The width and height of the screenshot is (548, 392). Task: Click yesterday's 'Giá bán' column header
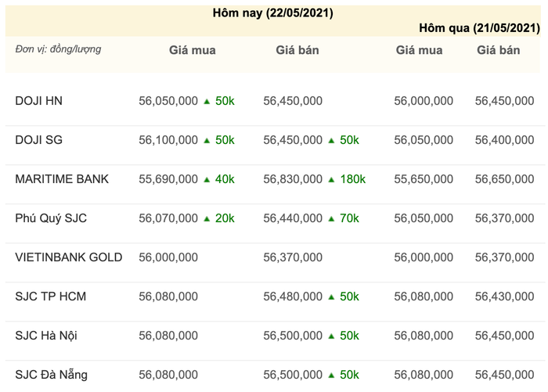point(499,50)
